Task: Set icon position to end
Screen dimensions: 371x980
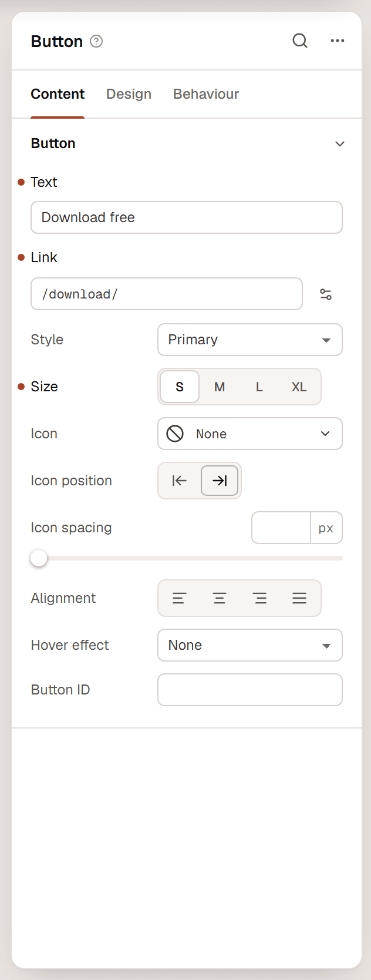Action: [x=220, y=481]
